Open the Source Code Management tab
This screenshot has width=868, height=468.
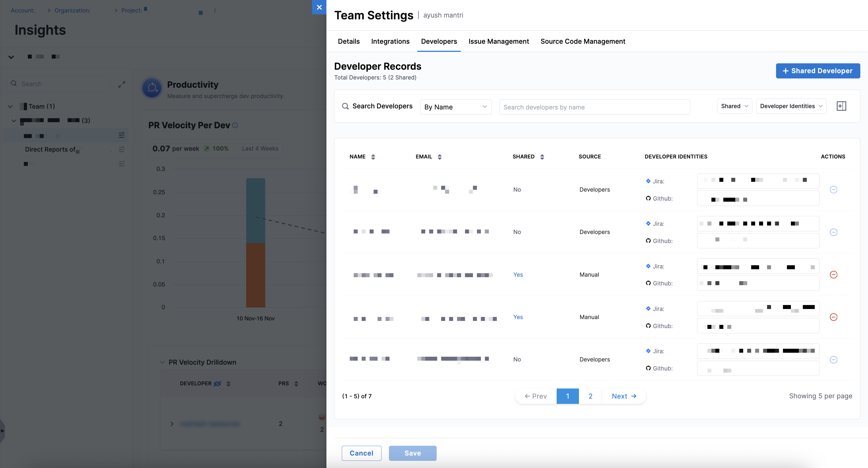pyautogui.click(x=583, y=41)
